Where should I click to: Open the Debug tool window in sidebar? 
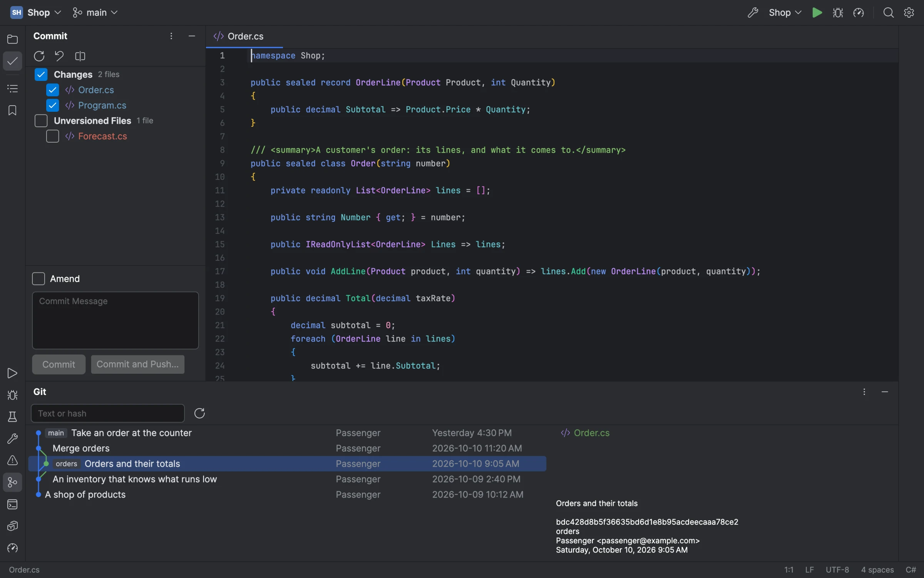(x=12, y=395)
